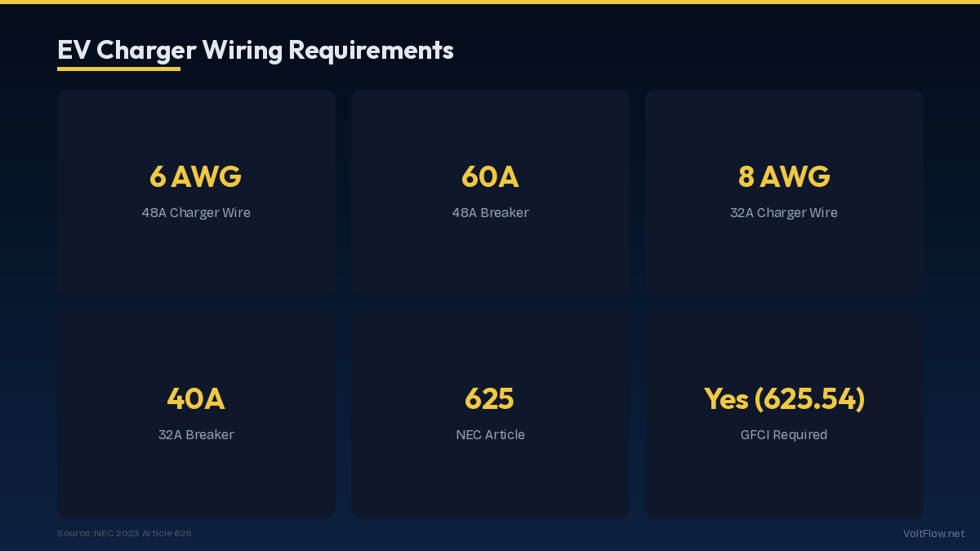
Task: Click the yellow underline beneath the title
Action: point(118,69)
